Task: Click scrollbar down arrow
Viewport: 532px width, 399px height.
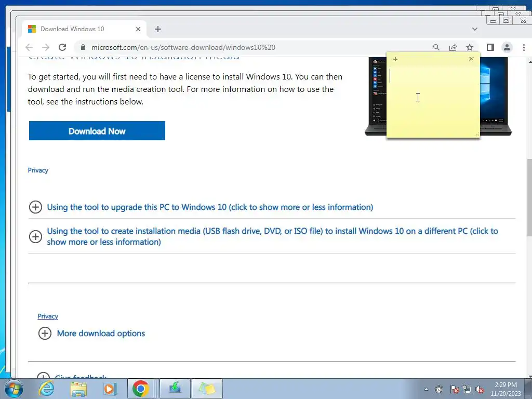Action: (529, 376)
